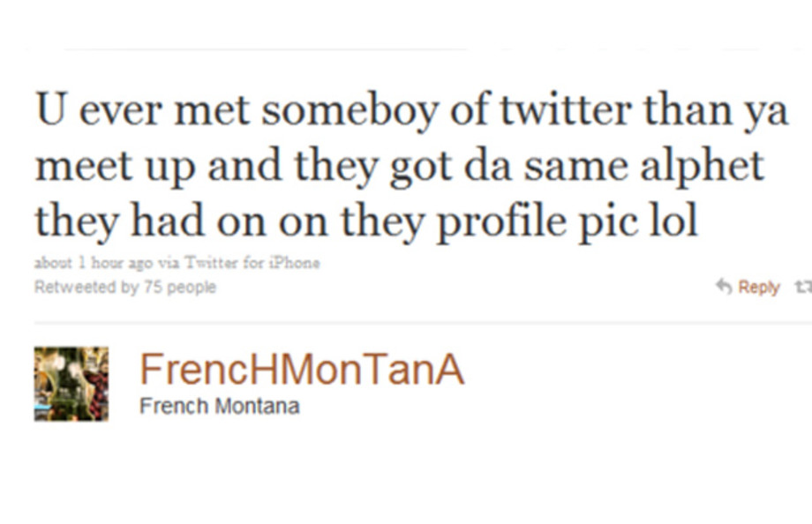The height and width of the screenshot is (524, 812).
Task: Open the 'about 1 hour ago' timestamp
Action: (94, 263)
